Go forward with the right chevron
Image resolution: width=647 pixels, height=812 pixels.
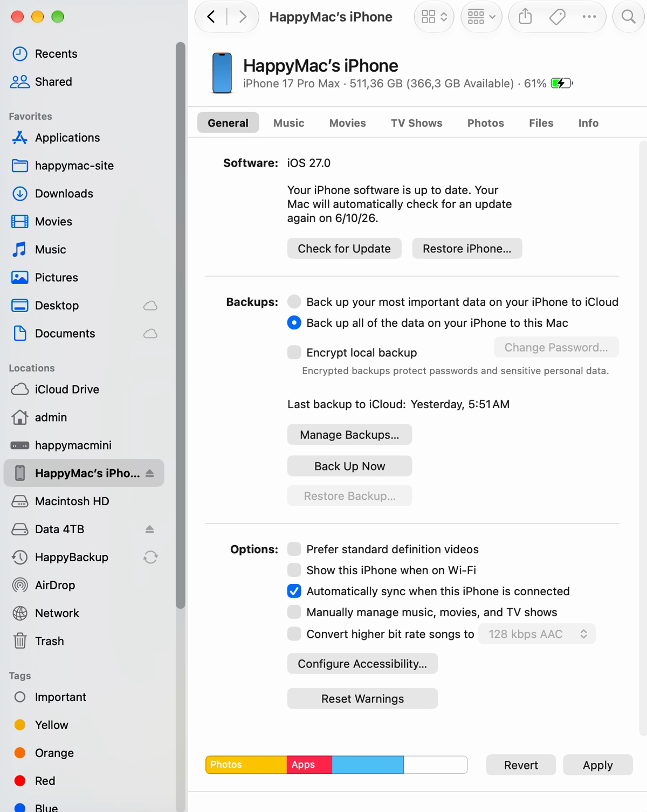coord(243,17)
